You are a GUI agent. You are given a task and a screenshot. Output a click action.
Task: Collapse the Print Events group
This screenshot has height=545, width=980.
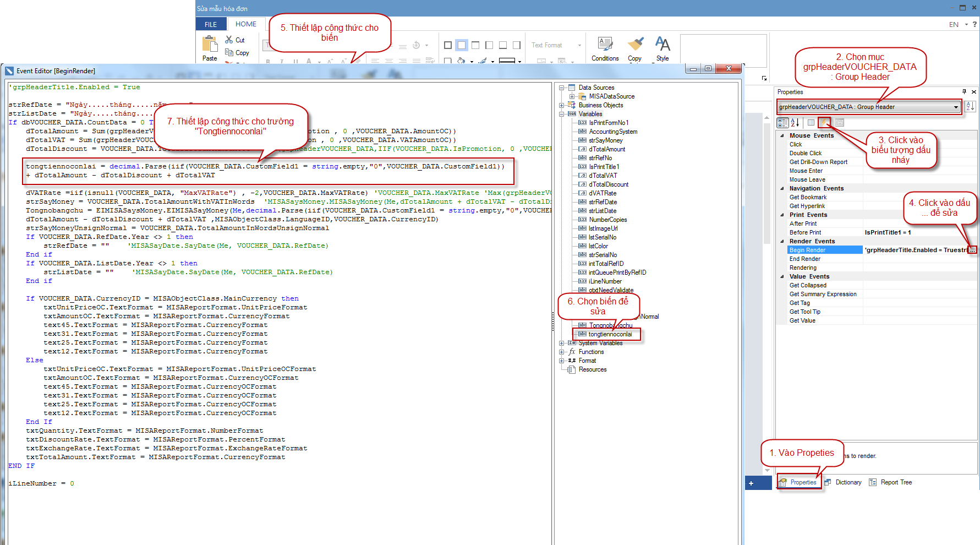pos(782,215)
